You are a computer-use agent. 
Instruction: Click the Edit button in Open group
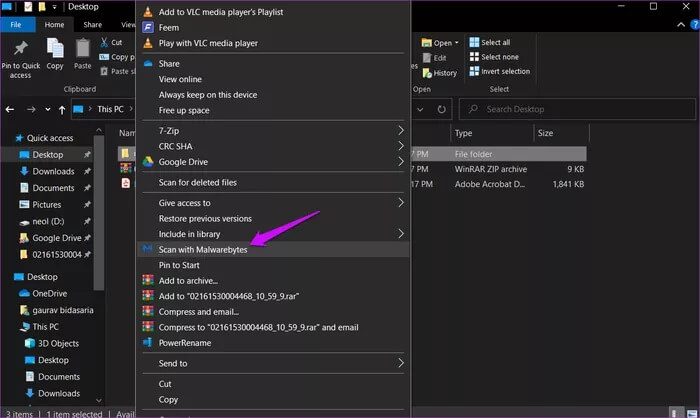(435, 58)
